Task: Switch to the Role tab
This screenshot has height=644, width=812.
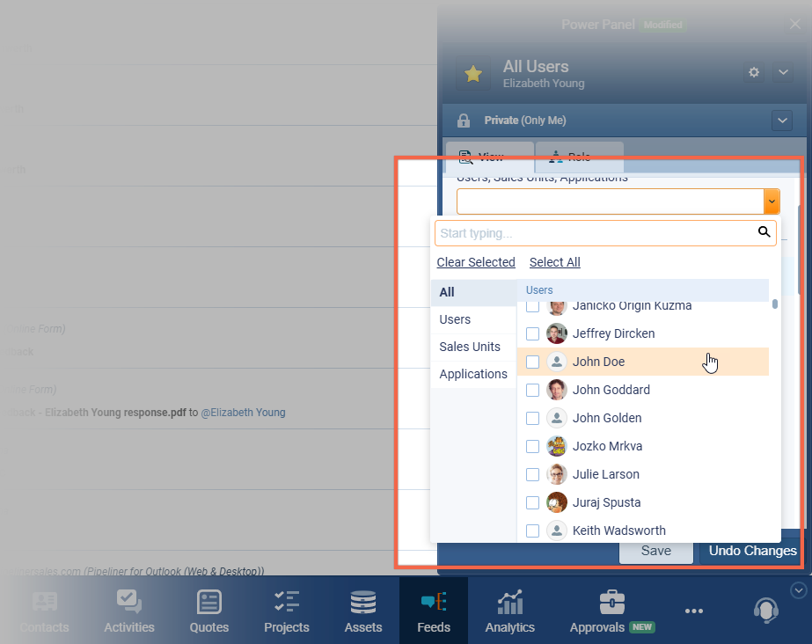Action: click(580, 157)
